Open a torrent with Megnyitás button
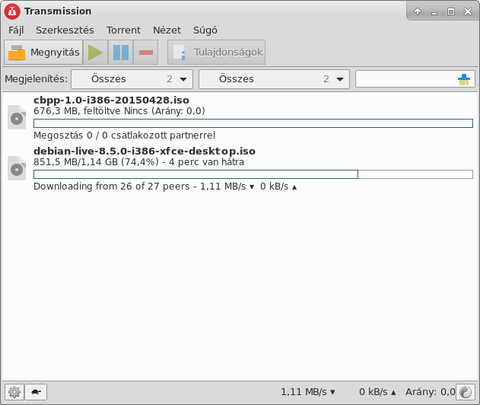Screen dimensions: 480x405 44,52
